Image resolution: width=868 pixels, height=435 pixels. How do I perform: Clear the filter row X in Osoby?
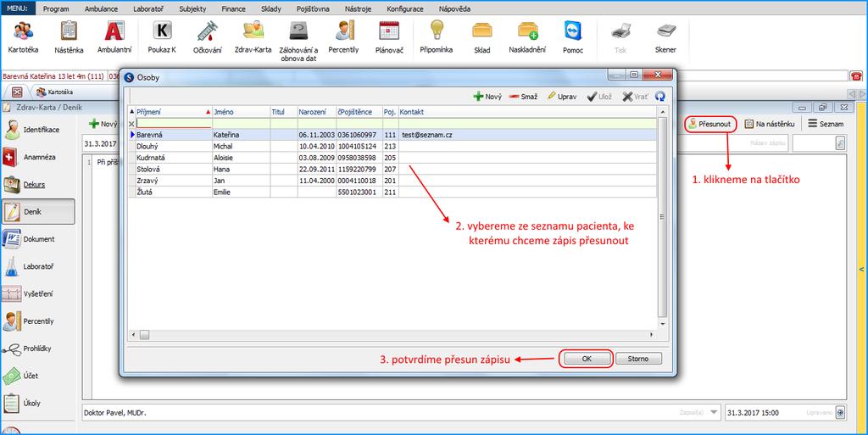tap(131, 124)
